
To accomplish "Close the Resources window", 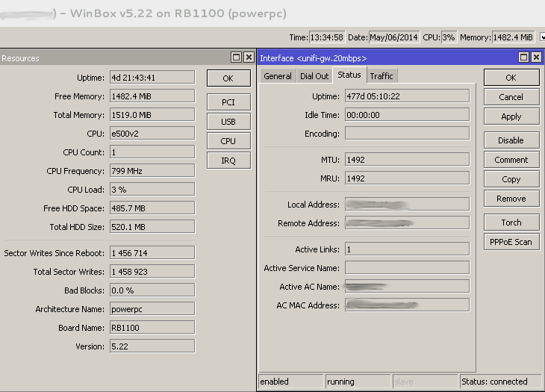I will (249, 57).
